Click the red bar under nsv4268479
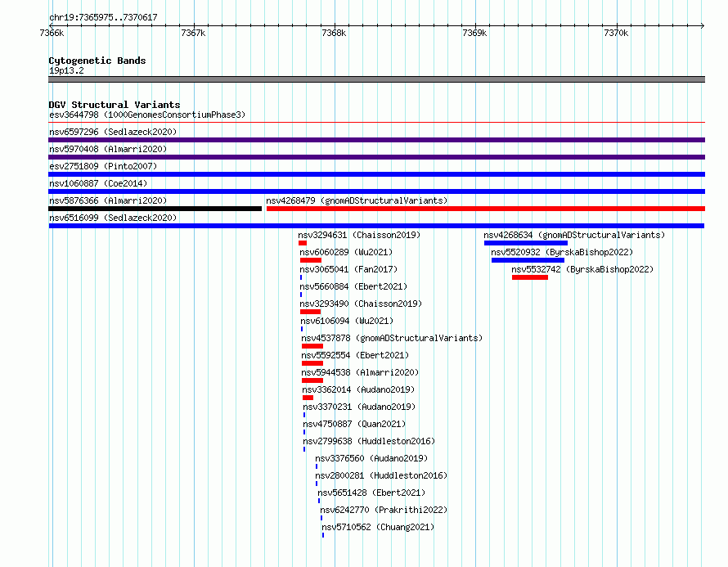 click(x=486, y=209)
